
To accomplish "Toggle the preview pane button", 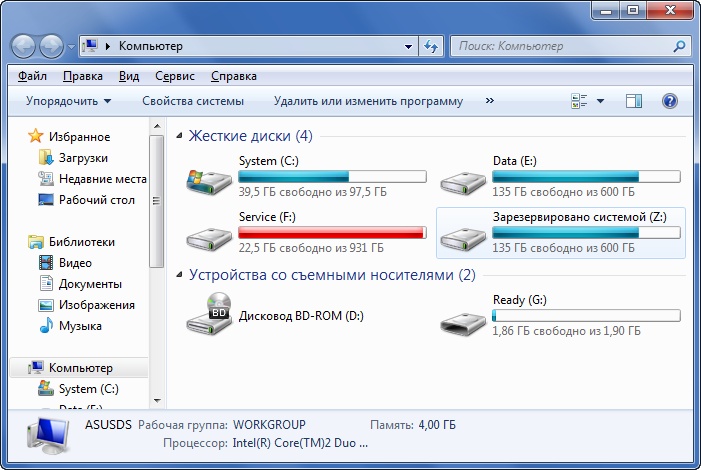I will tap(633, 101).
